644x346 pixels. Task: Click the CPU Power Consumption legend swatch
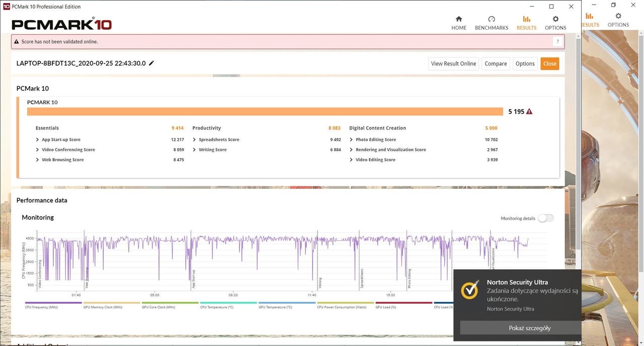345,303
